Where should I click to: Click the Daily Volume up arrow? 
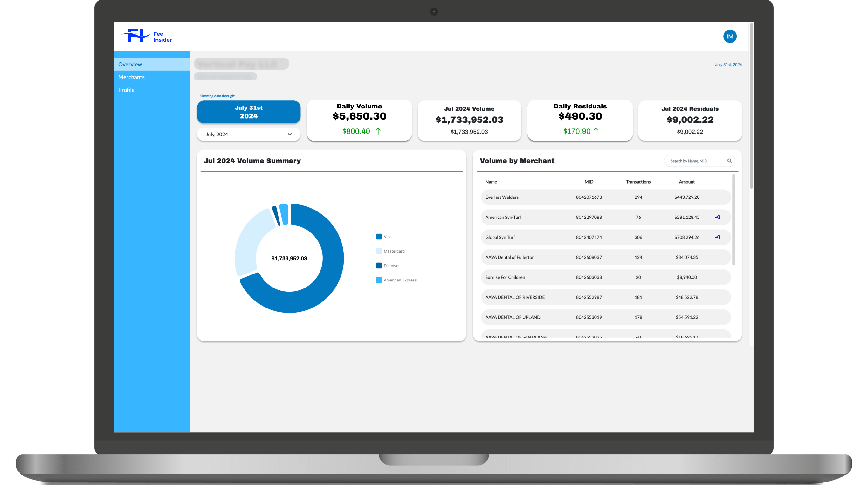378,131
